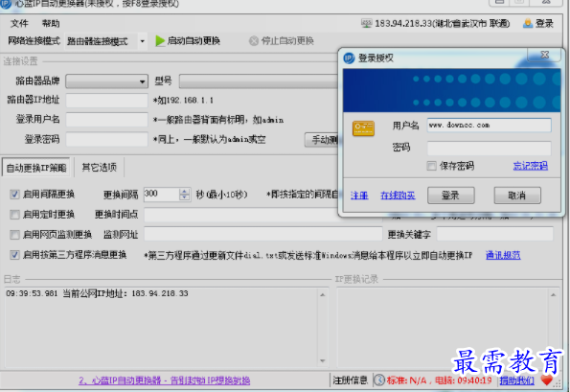Toggle 启用按第三方程序消息更换 checkbox

14,255
